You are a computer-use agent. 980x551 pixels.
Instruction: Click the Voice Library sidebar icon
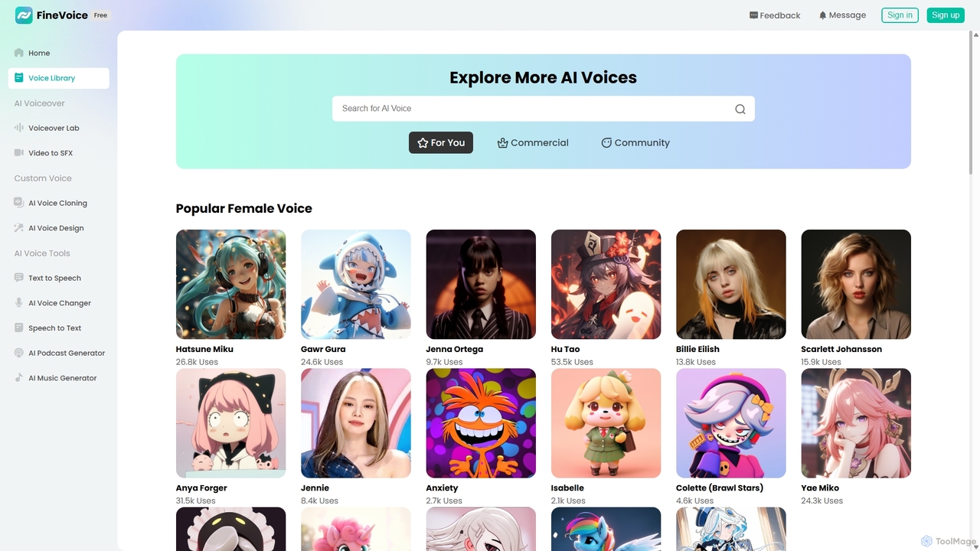click(19, 78)
